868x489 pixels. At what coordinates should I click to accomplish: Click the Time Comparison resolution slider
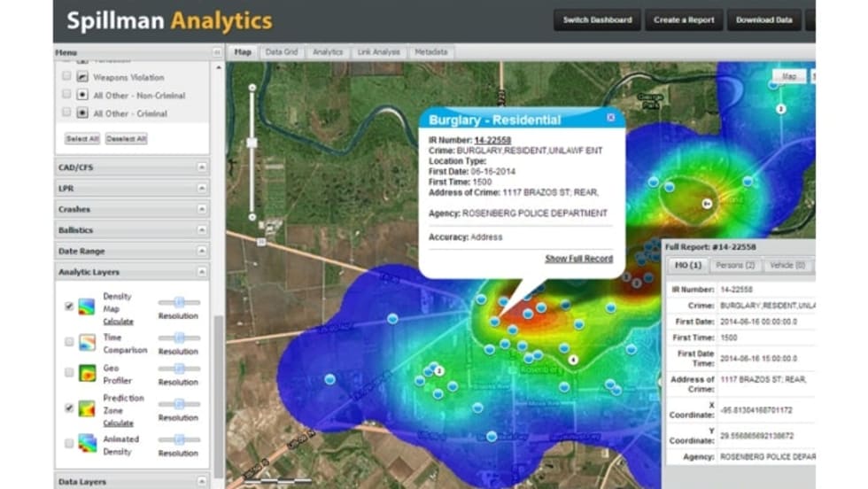pos(179,338)
